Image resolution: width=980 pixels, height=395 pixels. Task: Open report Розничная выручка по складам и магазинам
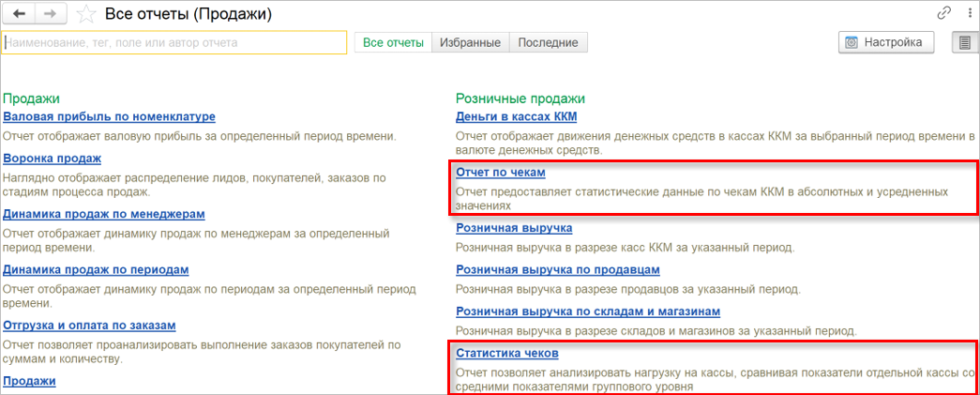point(588,311)
